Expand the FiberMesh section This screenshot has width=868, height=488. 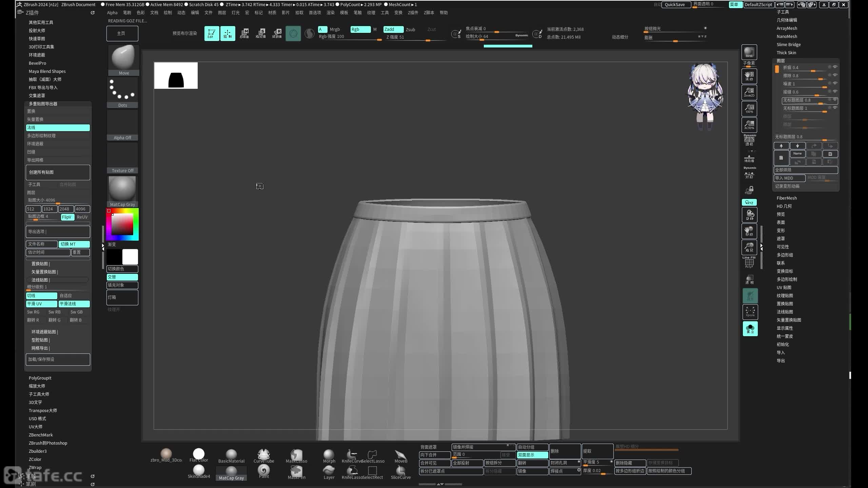(x=787, y=198)
